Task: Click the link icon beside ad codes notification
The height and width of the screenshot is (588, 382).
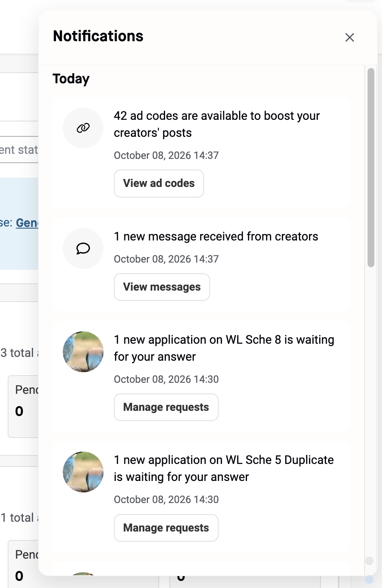Action: pyautogui.click(x=83, y=128)
